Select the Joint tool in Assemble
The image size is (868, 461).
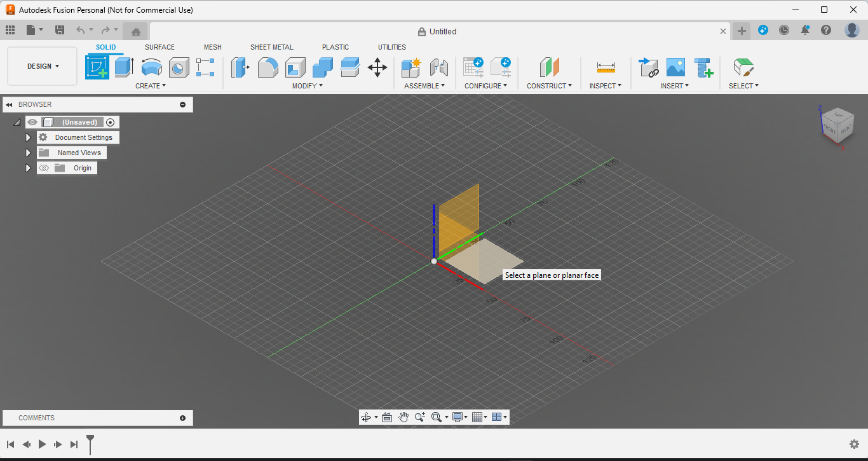pyautogui.click(x=439, y=67)
